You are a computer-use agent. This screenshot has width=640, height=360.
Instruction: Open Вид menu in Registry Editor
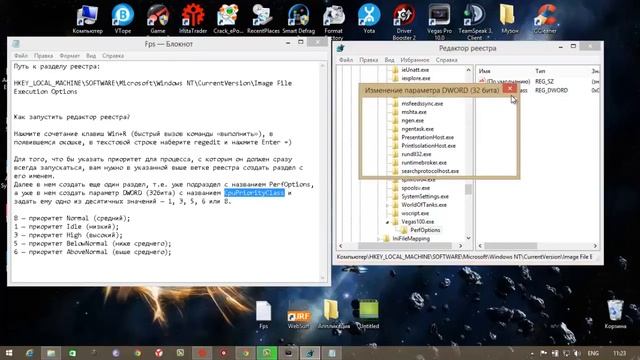[389, 60]
